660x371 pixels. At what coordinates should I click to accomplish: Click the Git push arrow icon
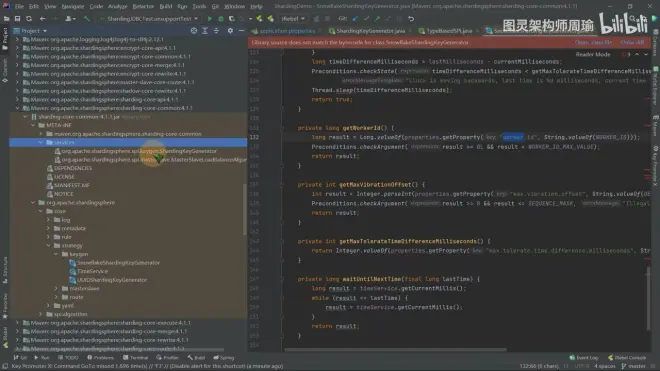[x=377, y=19]
